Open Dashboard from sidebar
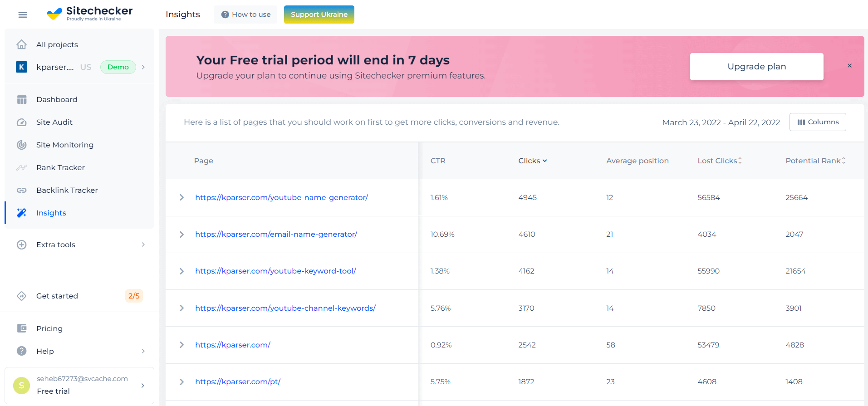 (x=57, y=99)
